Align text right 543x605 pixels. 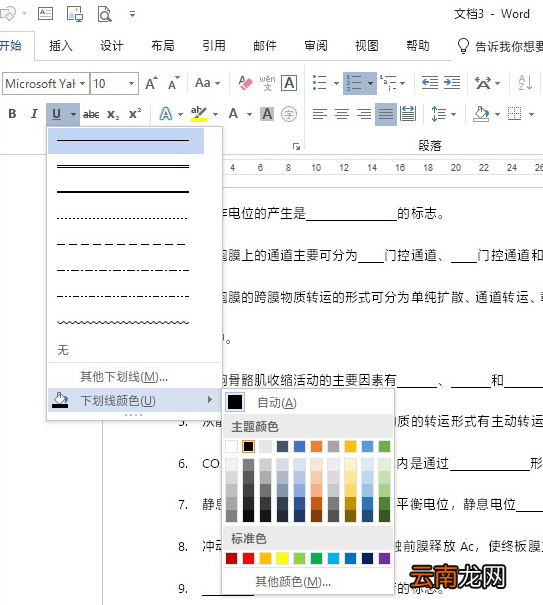(364, 114)
